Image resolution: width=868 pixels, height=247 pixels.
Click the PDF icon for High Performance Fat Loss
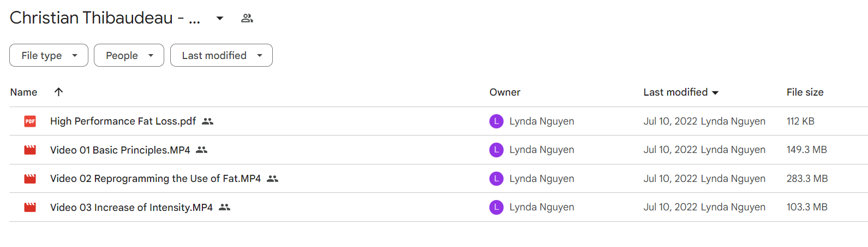pos(30,121)
